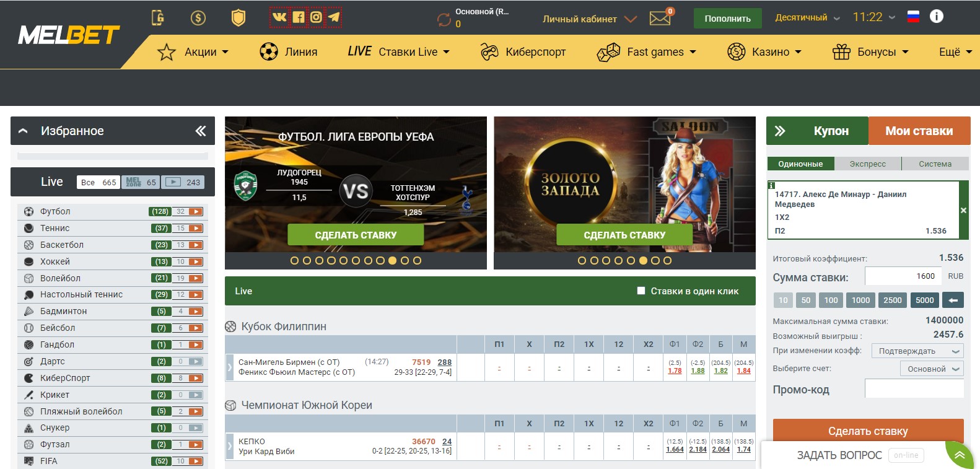Set stake with 1000 quick button
980x469 pixels.
860,300
